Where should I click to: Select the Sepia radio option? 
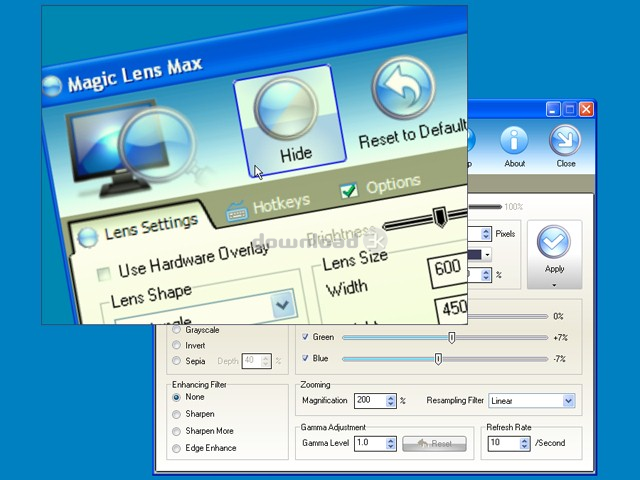tap(176, 361)
